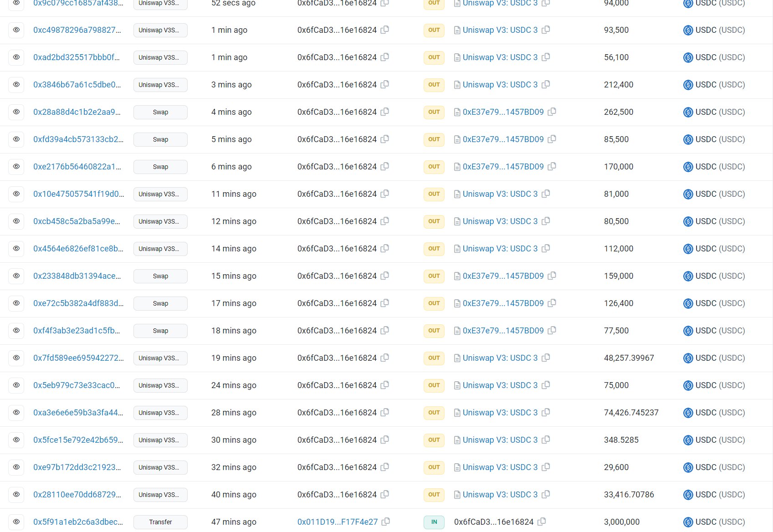Click the contract icon in the 80,500 row
This screenshot has width=773, height=532.
(457, 221)
